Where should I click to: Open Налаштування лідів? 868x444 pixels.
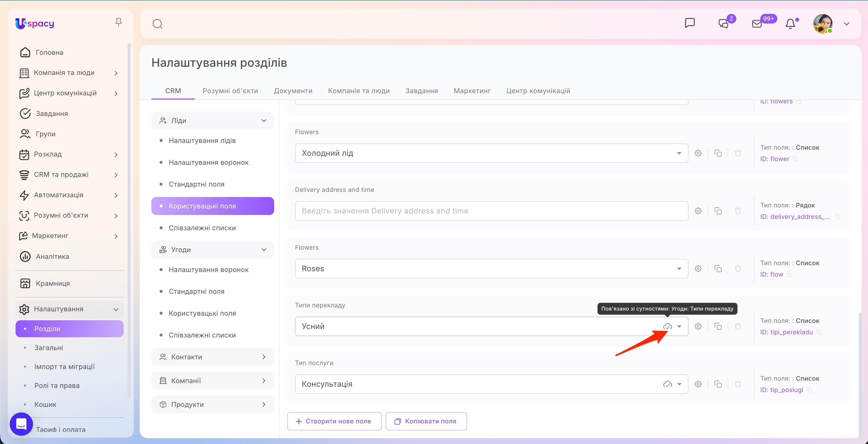pos(202,140)
